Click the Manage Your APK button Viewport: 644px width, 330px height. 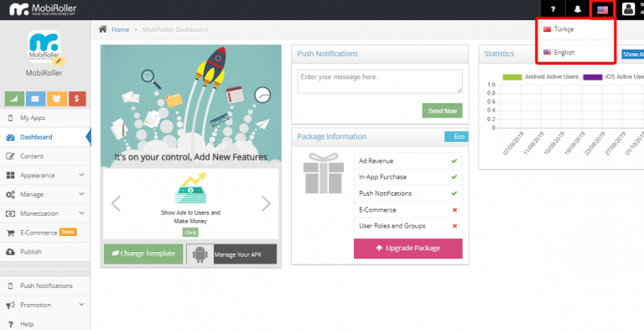pos(231,254)
